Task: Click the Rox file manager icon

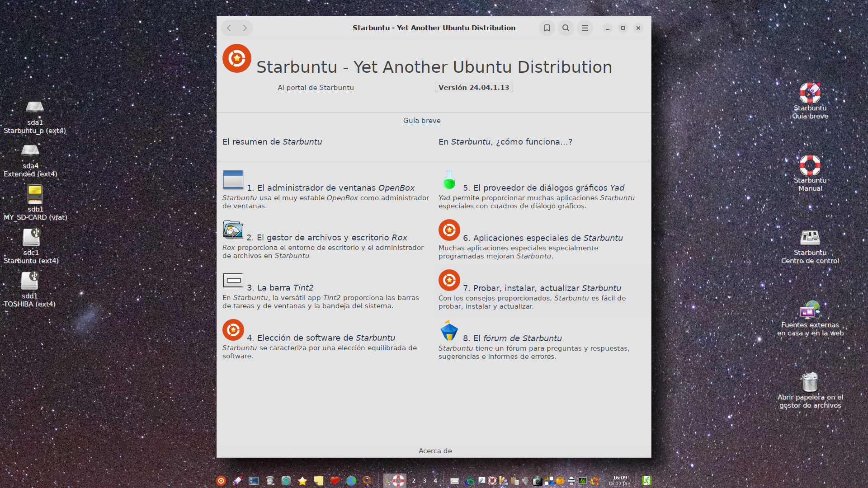Action: (233, 230)
